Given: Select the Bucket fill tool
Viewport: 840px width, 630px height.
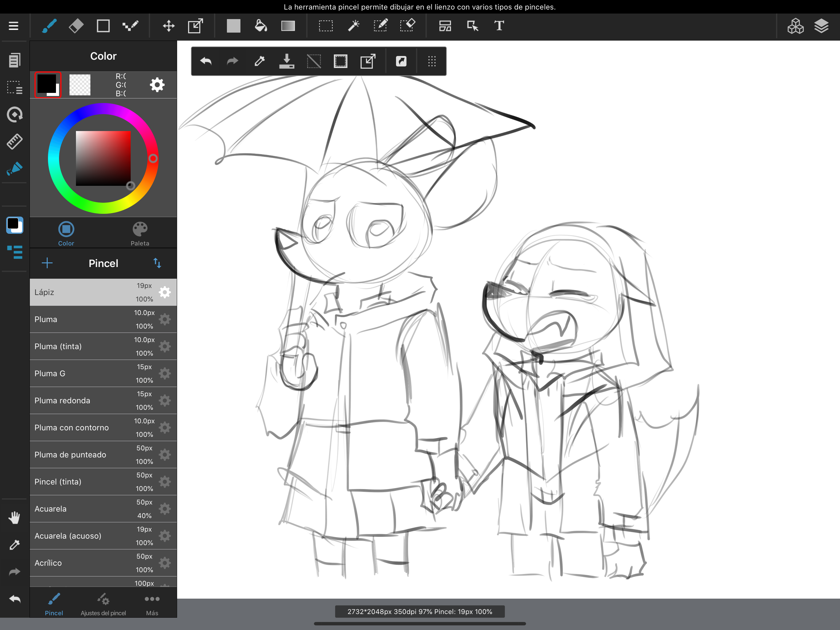Looking at the screenshot, I should click(x=260, y=26).
